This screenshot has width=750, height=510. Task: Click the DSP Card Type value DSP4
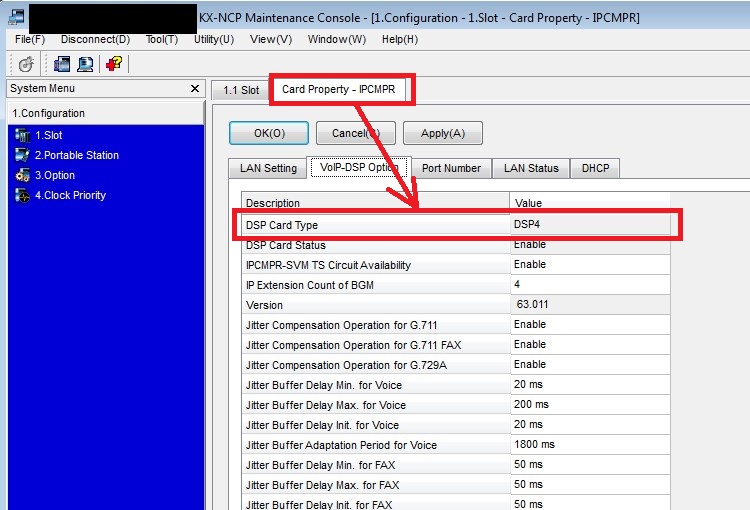tap(590, 224)
